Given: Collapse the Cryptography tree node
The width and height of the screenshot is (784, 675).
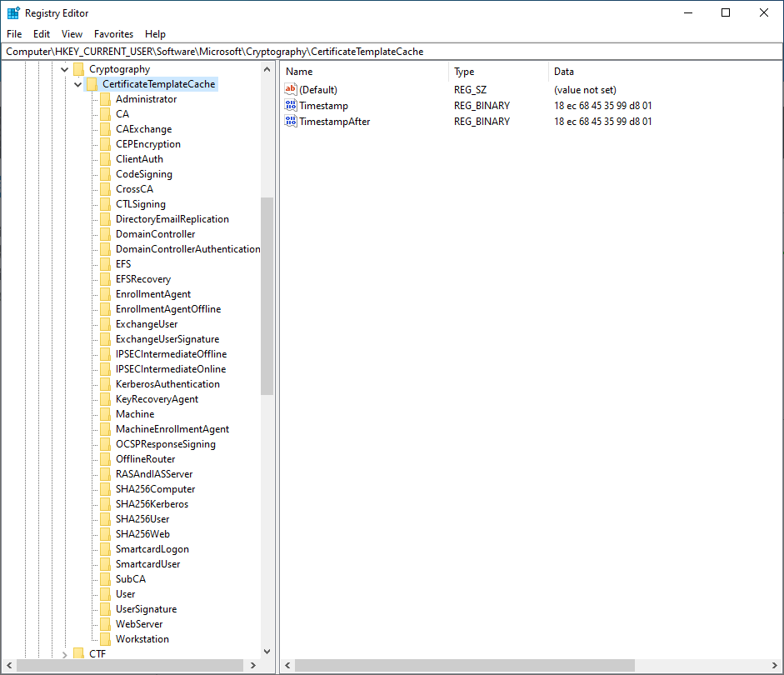Looking at the screenshot, I should (x=65, y=70).
